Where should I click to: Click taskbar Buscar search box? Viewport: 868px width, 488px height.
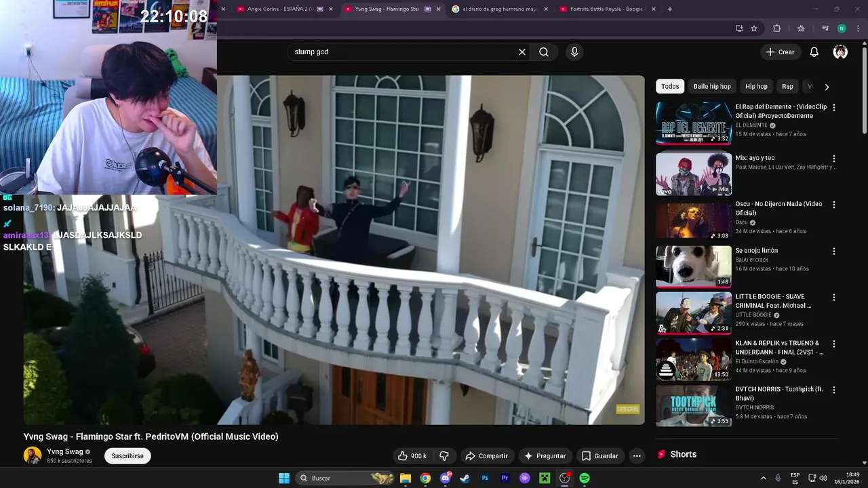tap(346, 478)
